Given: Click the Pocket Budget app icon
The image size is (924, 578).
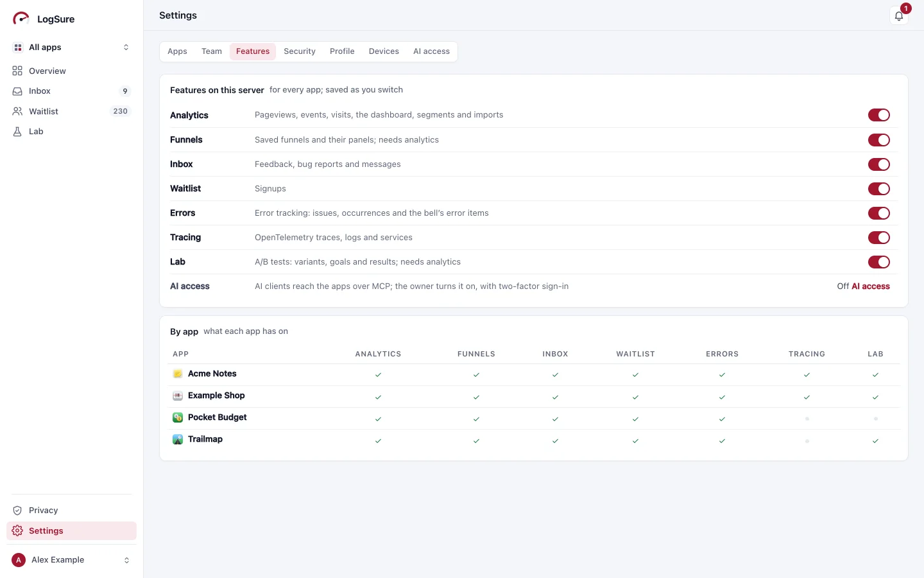Looking at the screenshot, I should [x=178, y=417].
